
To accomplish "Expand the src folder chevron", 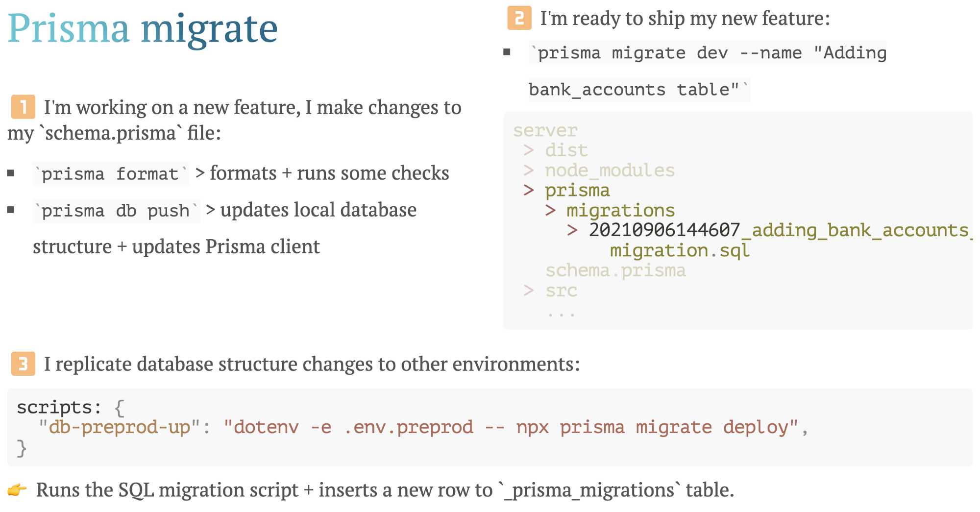I will 528,291.
